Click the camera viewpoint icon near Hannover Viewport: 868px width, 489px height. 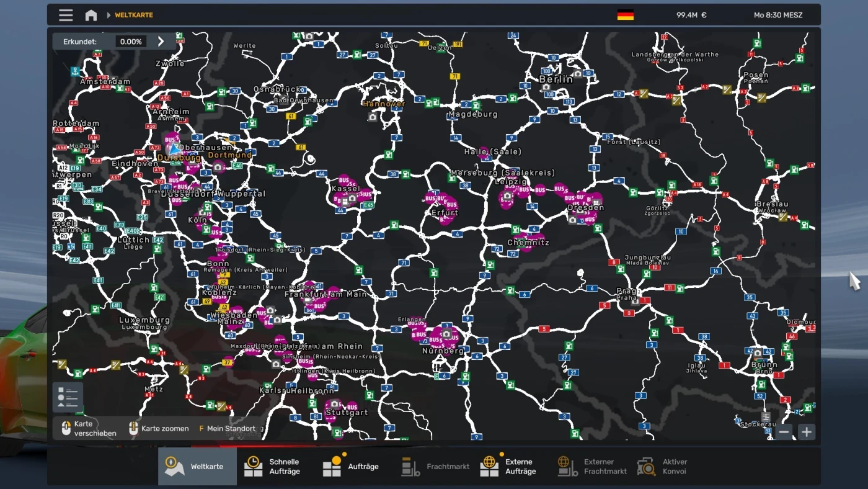tap(373, 117)
